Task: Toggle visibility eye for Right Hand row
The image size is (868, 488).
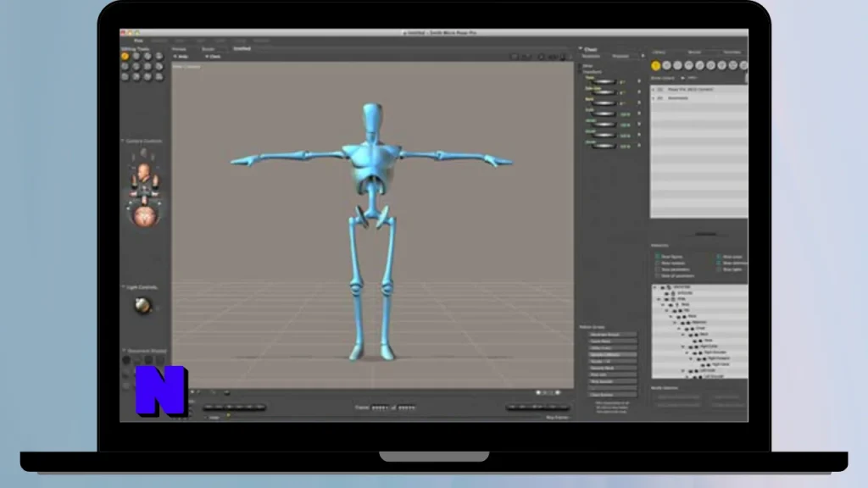Action: pos(703,364)
